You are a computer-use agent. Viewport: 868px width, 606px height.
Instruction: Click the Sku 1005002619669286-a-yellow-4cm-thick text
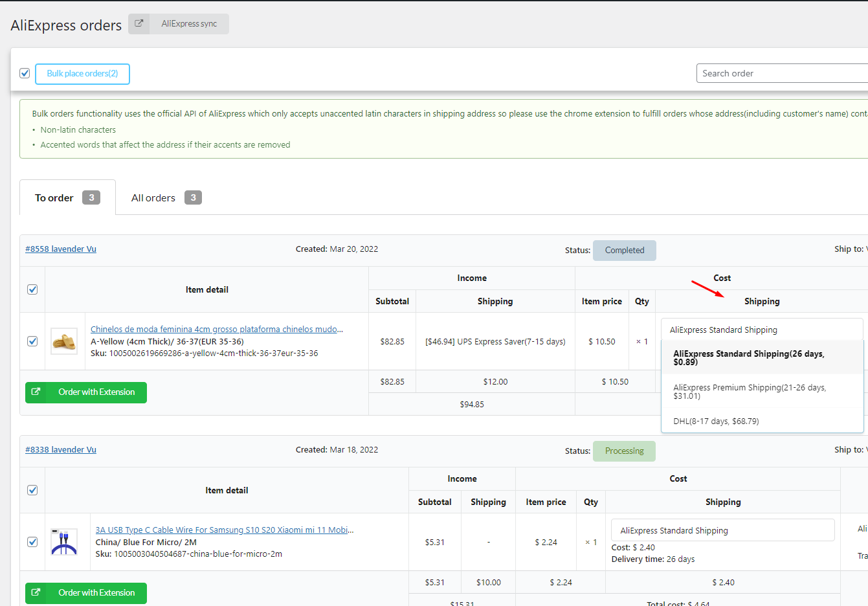pyautogui.click(x=205, y=353)
